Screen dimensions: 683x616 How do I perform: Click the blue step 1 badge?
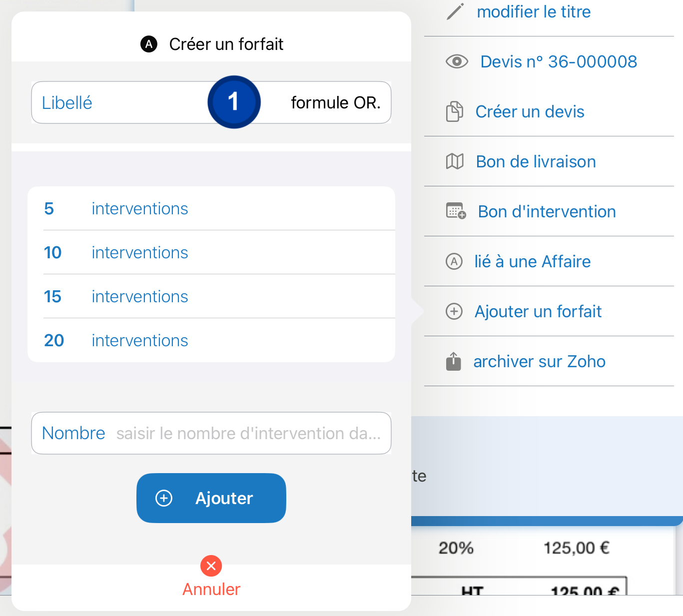(x=234, y=102)
